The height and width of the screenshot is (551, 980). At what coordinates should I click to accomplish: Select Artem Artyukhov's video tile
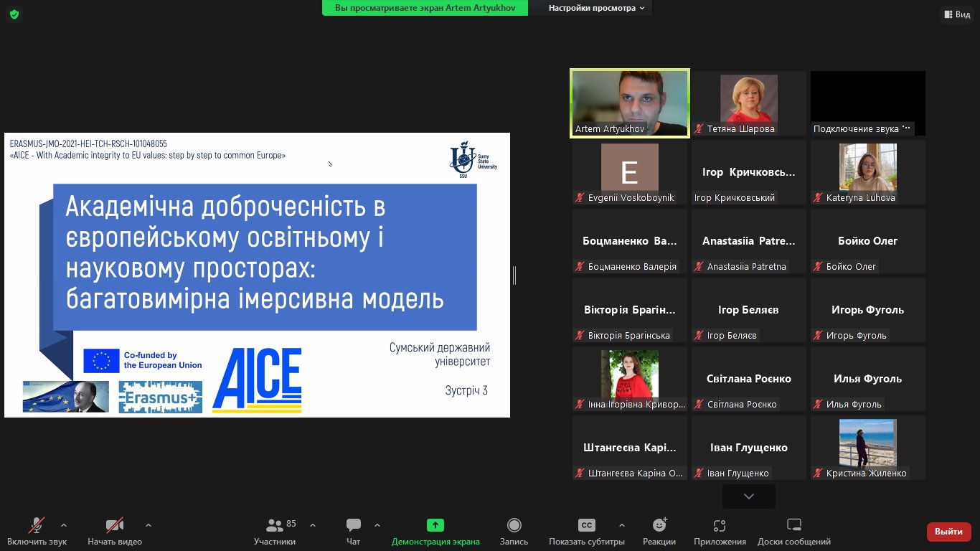click(x=630, y=103)
